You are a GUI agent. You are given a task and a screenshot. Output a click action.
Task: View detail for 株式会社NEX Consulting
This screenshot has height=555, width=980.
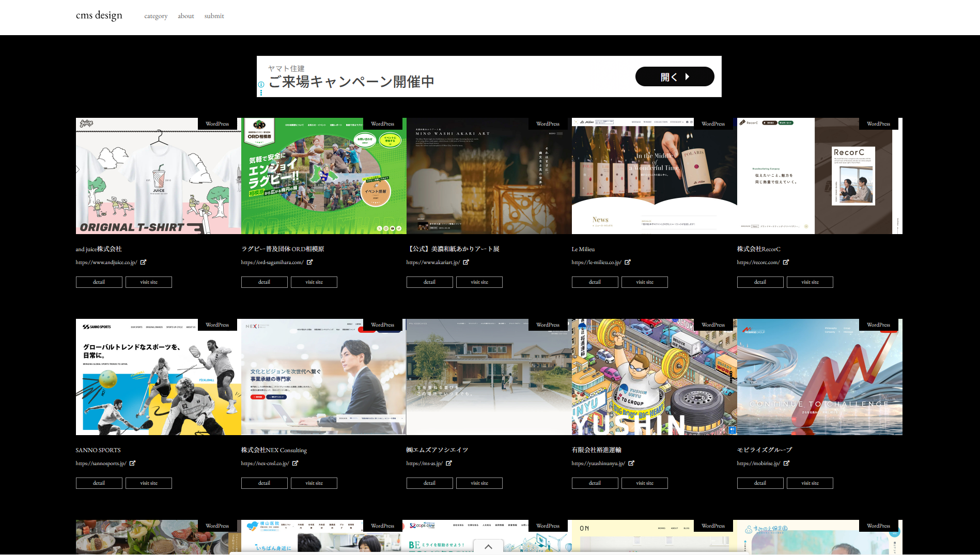tap(265, 483)
